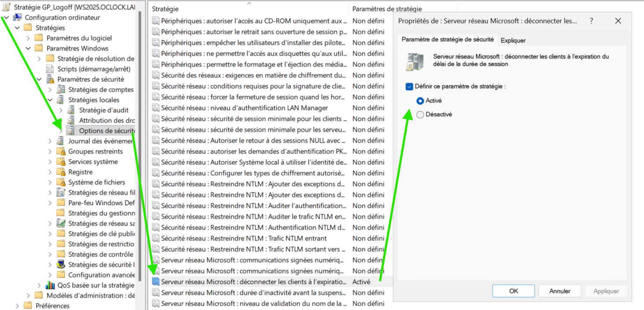Click the QoS basée sur la stratégie chart icon

point(50,285)
